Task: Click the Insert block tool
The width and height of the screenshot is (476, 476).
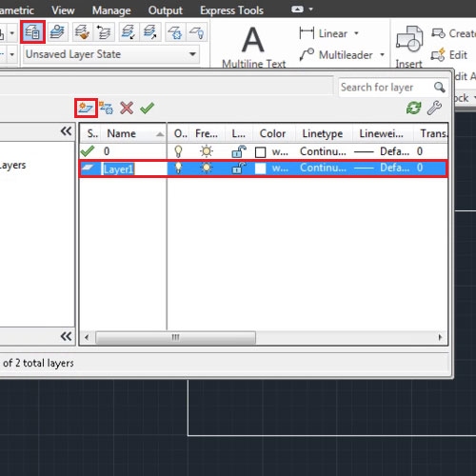Action: coord(409,47)
